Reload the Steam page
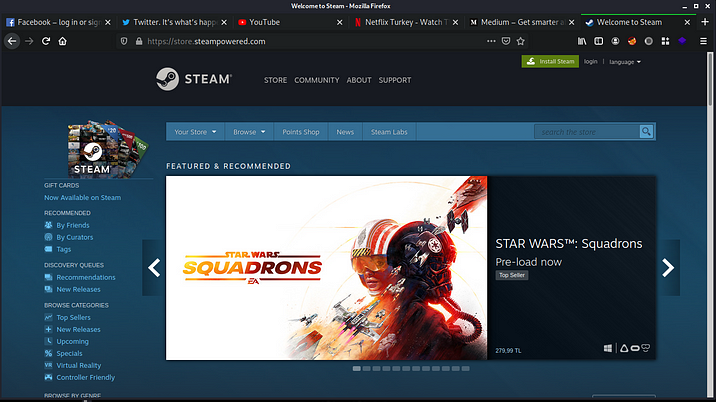This screenshot has height=402, width=716. (x=46, y=41)
